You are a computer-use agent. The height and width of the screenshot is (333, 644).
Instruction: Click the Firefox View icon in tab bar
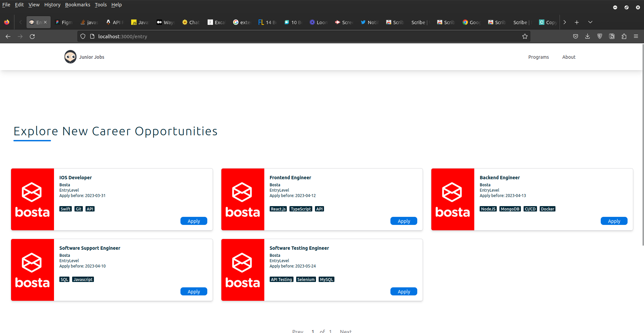point(7,22)
